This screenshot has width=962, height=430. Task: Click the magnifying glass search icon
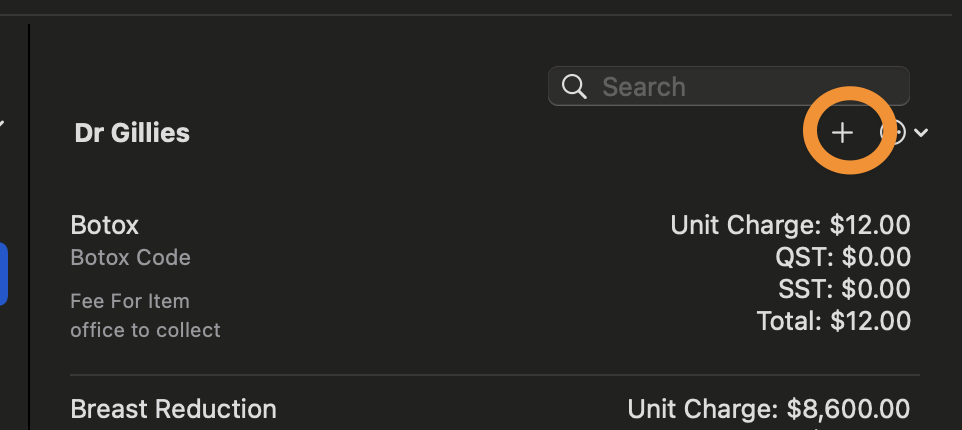pos(574,86)
